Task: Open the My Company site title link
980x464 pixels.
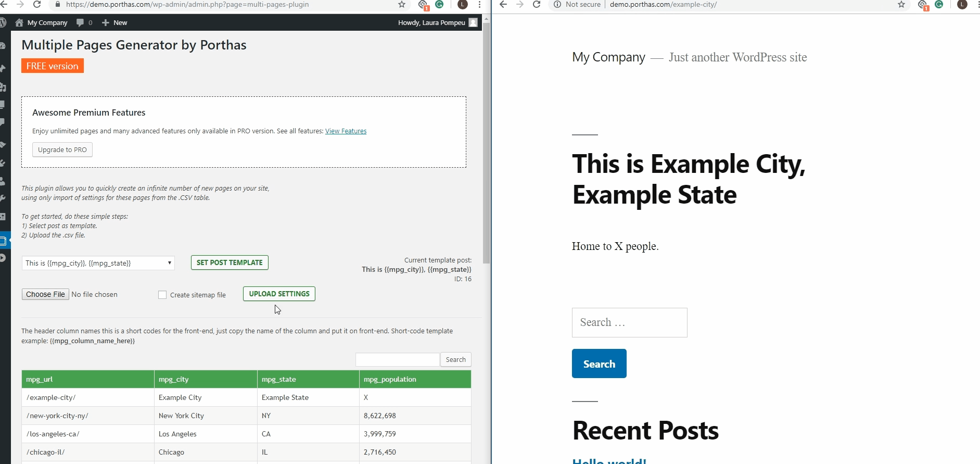Action: click(x=608, y=57)
